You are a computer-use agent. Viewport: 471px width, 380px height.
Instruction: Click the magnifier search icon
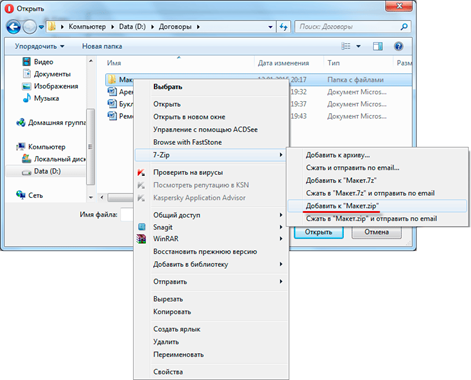click(x=404, y=27)
